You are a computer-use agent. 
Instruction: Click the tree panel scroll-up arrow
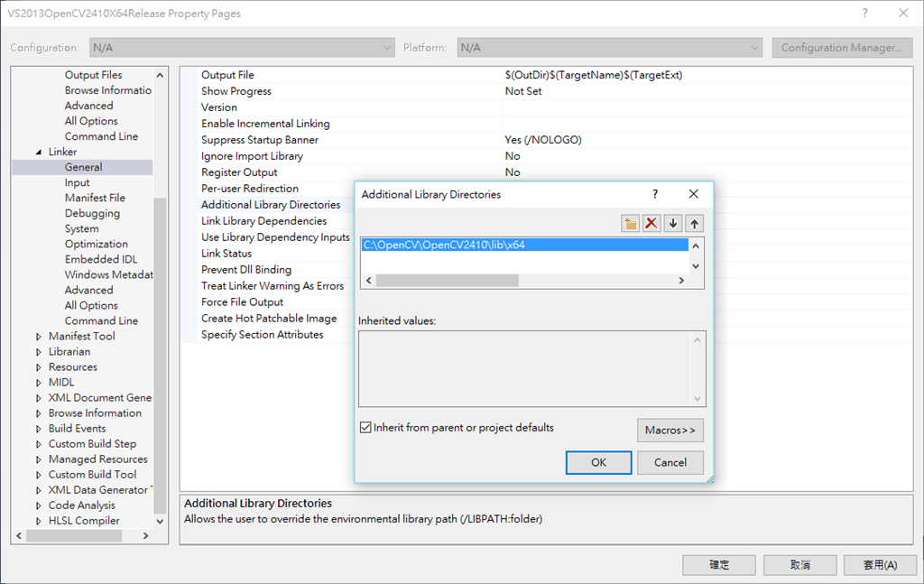pos(160,76)
